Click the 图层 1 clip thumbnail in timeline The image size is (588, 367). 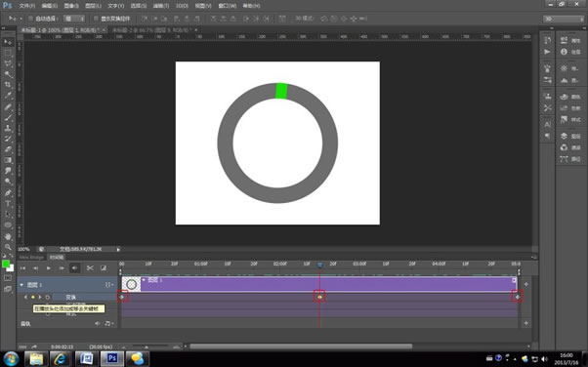[131, 285]
